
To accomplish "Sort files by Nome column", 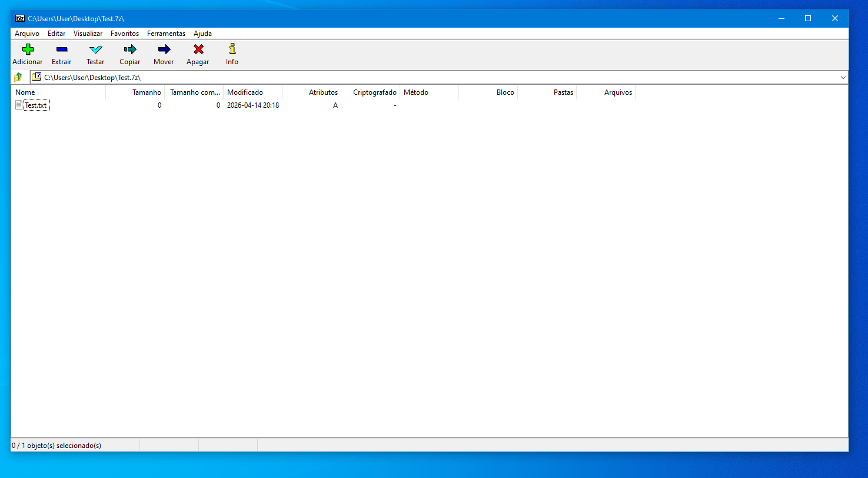I will (x=59, y=92).
